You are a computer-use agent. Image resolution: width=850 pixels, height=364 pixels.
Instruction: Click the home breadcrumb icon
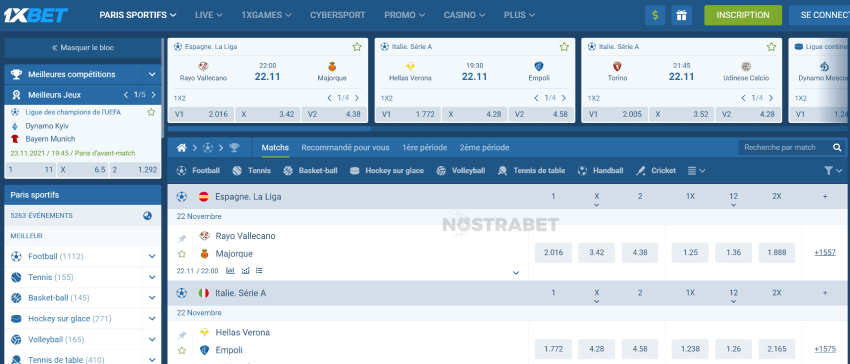(182, 148)
